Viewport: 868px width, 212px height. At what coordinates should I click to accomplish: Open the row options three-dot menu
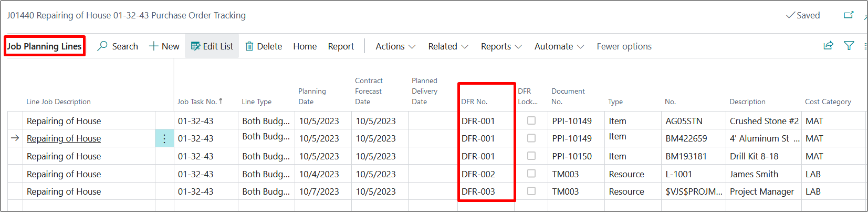164,138
